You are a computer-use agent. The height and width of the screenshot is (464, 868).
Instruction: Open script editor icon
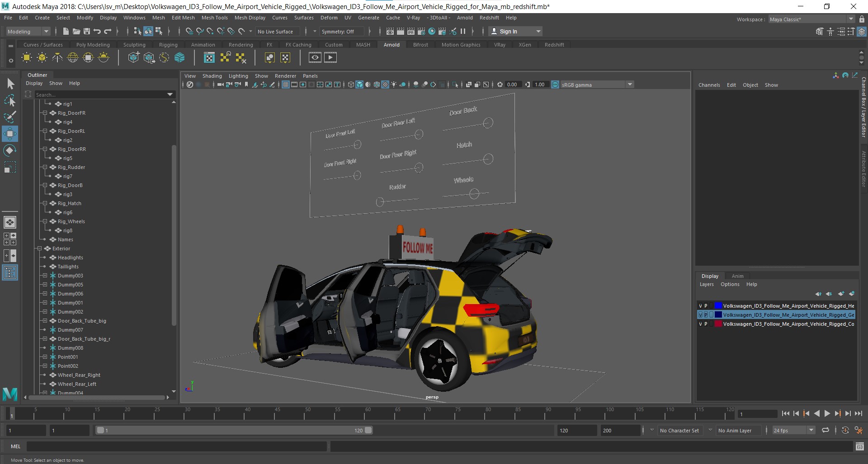tap(859, 446)
